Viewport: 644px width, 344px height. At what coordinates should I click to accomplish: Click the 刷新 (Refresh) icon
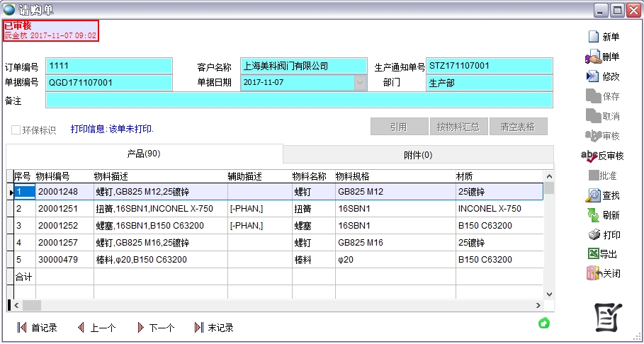pyautogui.click(x=593, y=215)
